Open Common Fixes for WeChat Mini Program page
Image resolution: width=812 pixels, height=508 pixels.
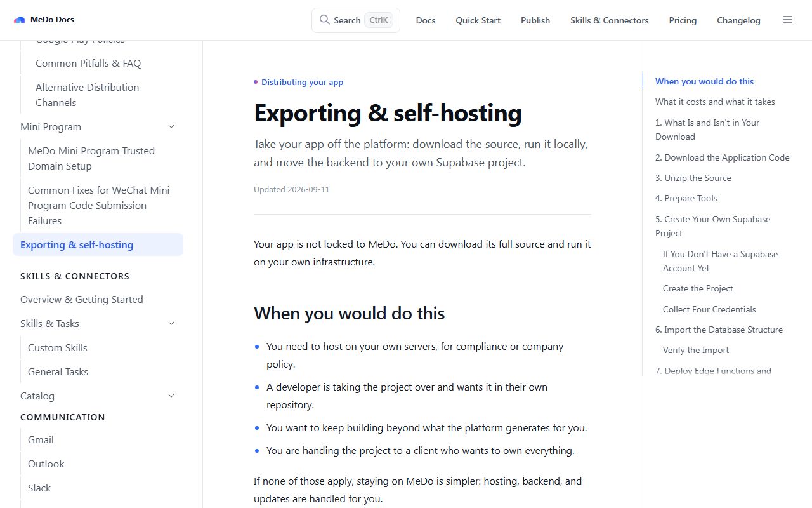(99, 206)
